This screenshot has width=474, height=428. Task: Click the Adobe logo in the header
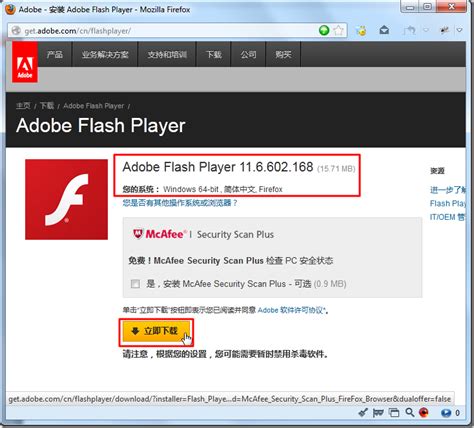25,62
